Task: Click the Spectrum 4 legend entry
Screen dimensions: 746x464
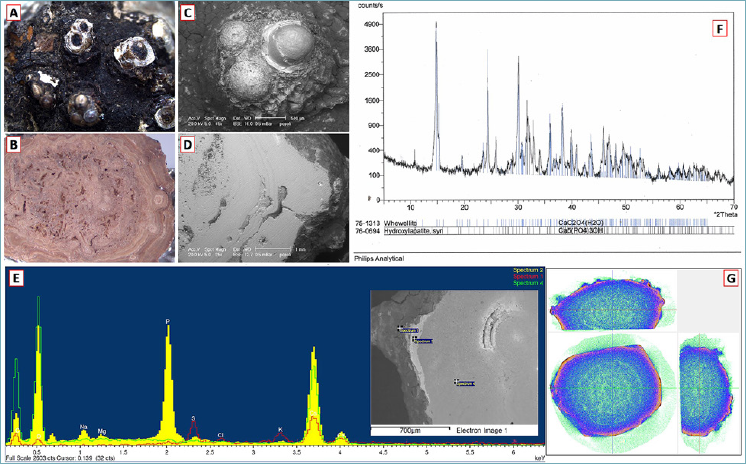Action: (x=528, y=283)
